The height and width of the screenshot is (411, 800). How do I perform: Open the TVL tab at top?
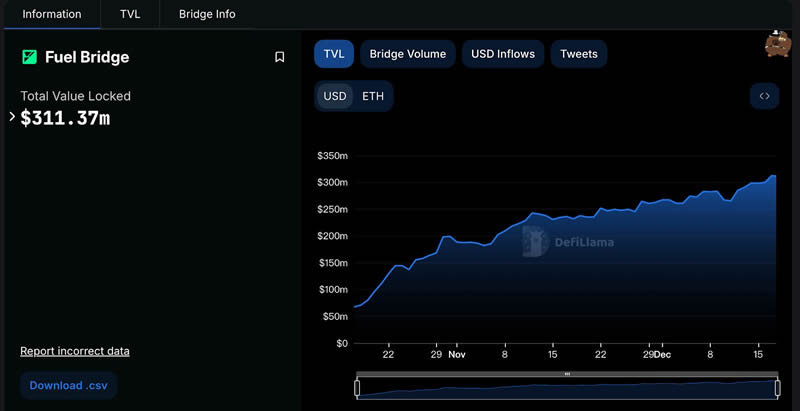(x=130, y=14)
